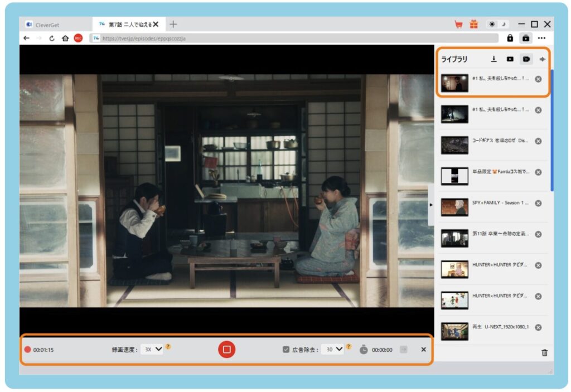This screenshot has width=571, height=392.
Task: Open the U-NEXT_1920x1080_1 thumbnail
Action: click(x=454, y=332)
